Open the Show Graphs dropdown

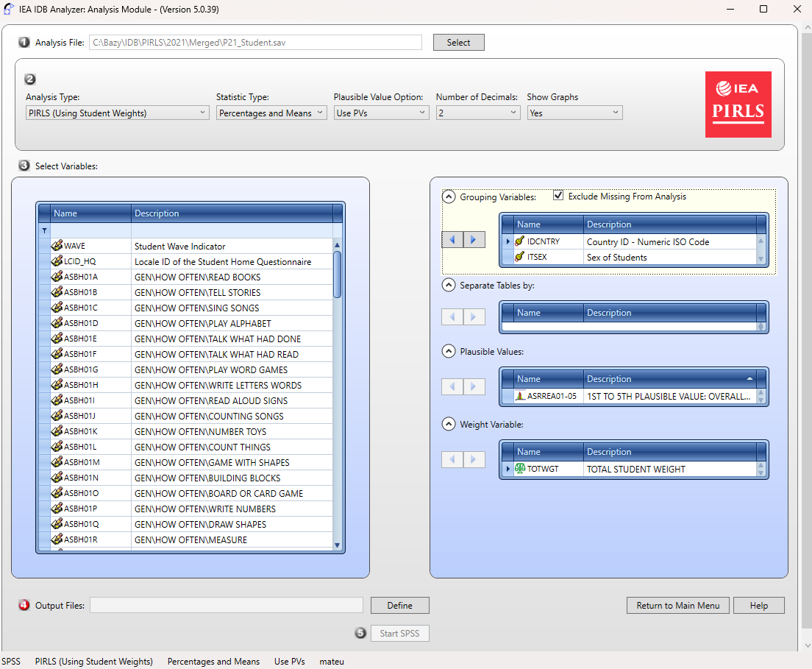coord(574,113)
